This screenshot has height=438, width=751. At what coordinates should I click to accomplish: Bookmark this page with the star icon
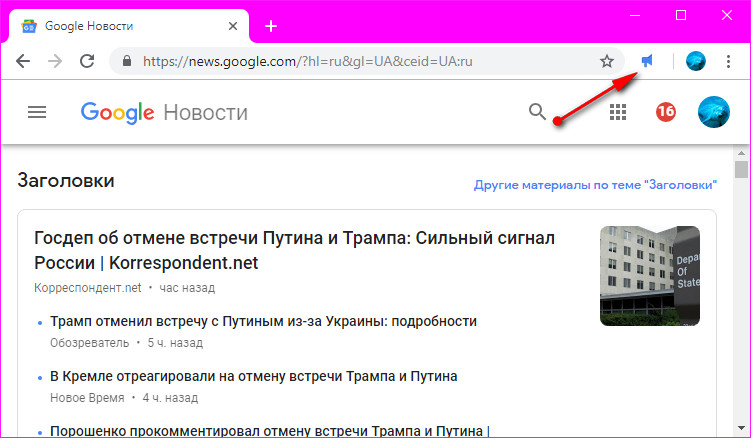(x=607, y=61)
